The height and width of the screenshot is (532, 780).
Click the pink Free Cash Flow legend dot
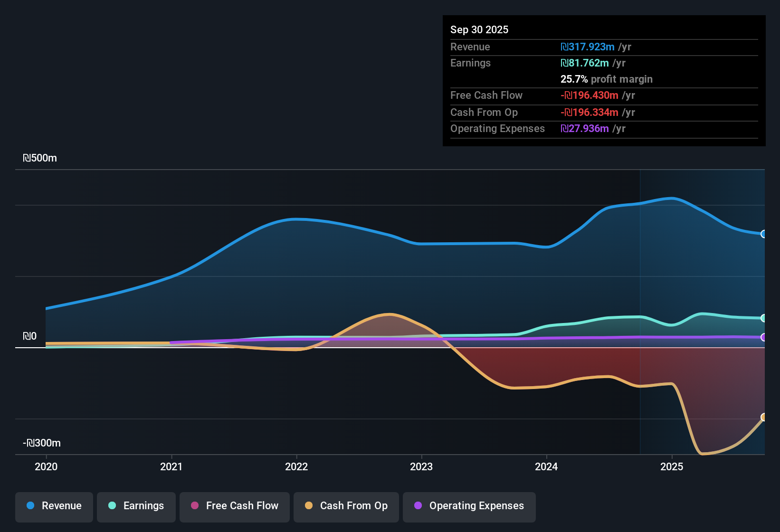[x=194, y=506]
